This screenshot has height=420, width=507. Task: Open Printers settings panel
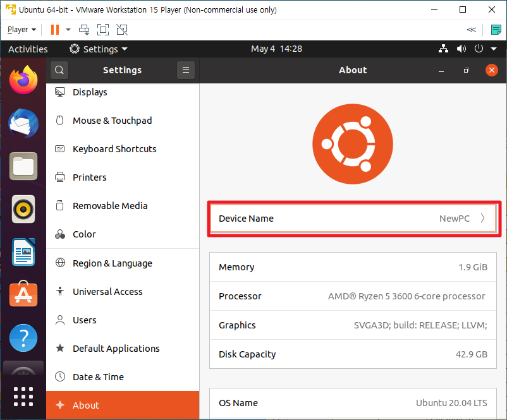click(x=123, y=177)
